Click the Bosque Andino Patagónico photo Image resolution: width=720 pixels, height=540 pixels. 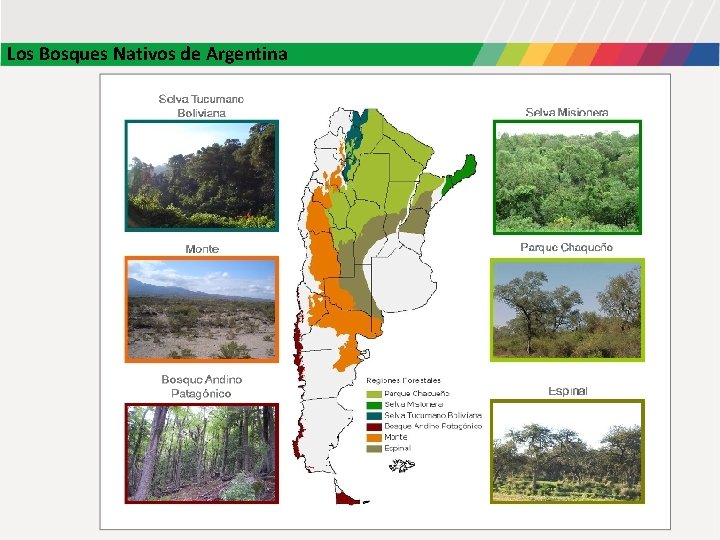202,454
